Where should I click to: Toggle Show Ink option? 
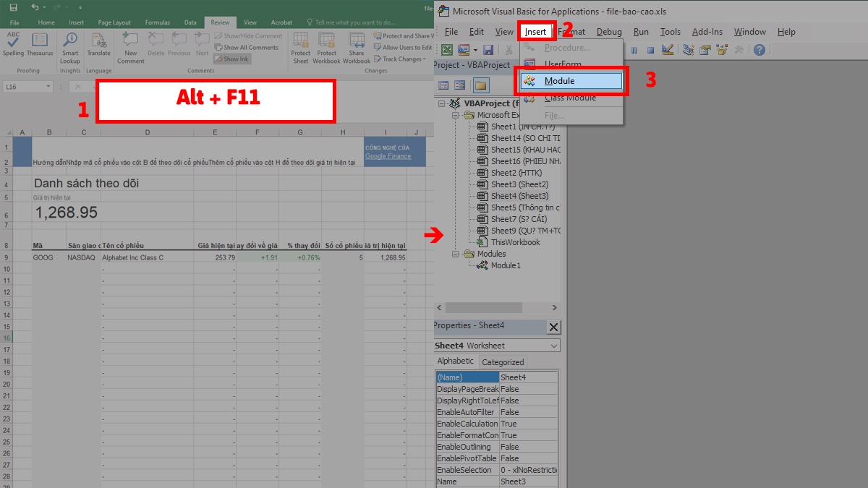coord(233,59)
